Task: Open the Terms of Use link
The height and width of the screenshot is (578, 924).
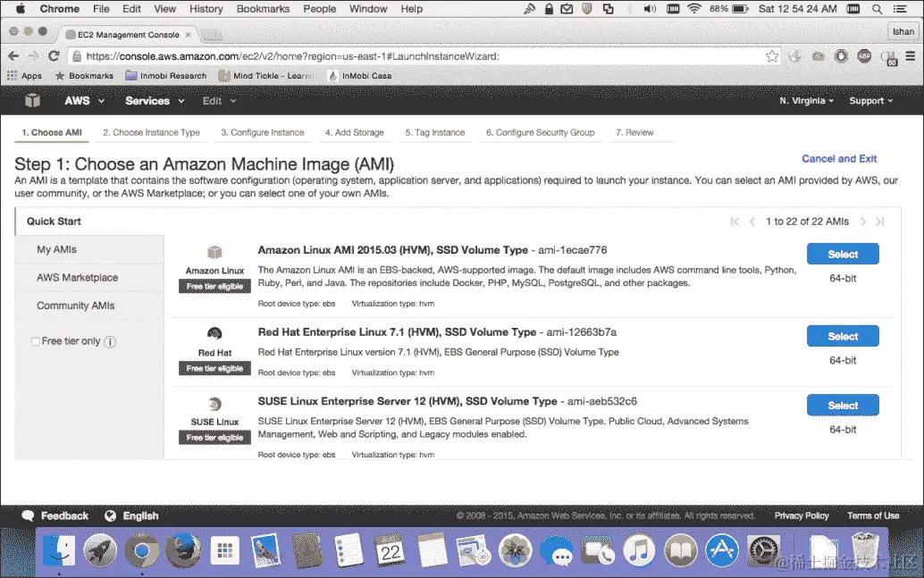Action: (x=873, y=515)
